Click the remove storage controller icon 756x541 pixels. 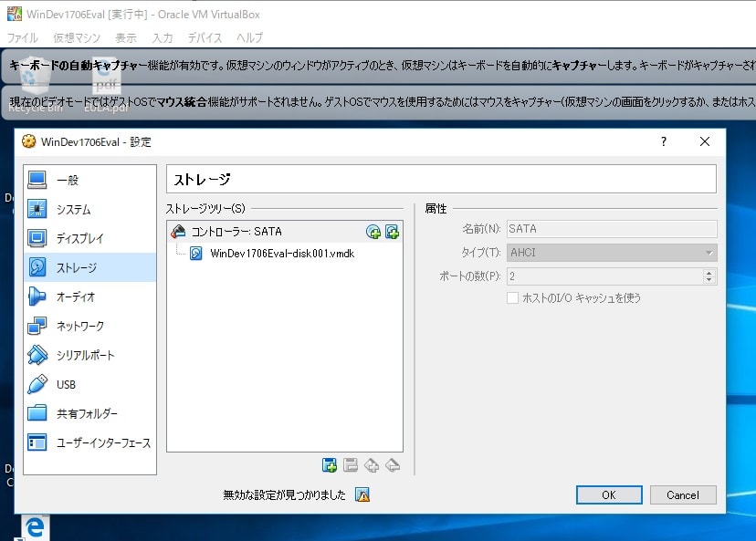351,465
